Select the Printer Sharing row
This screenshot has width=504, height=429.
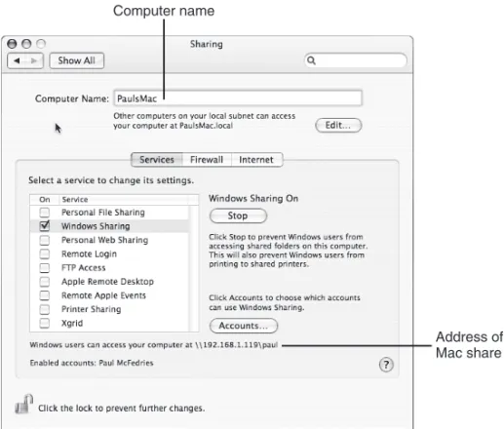coord(109,309)
